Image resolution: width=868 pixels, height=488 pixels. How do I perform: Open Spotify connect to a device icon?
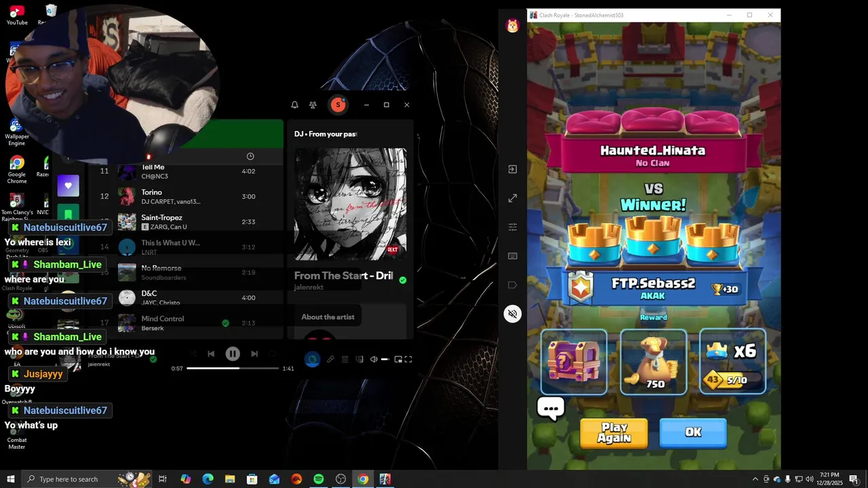click(359, 359)
